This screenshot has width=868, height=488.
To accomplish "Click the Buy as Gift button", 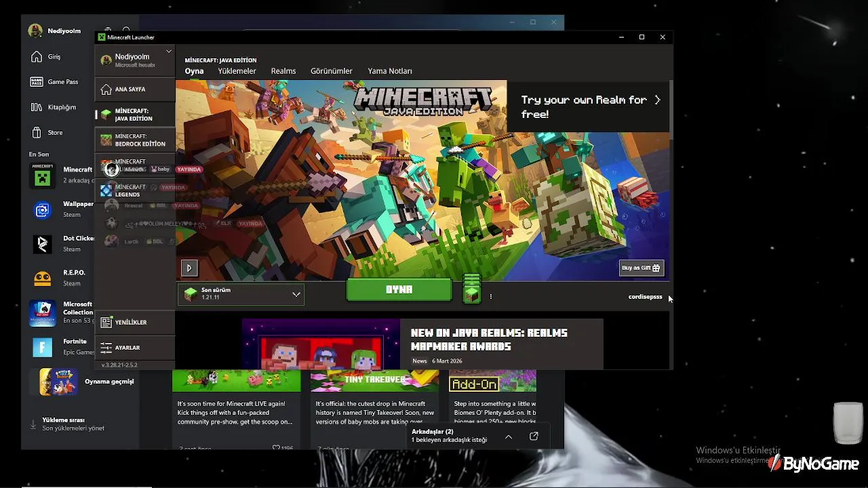I will pyautogui.click(x=642, y=268).
